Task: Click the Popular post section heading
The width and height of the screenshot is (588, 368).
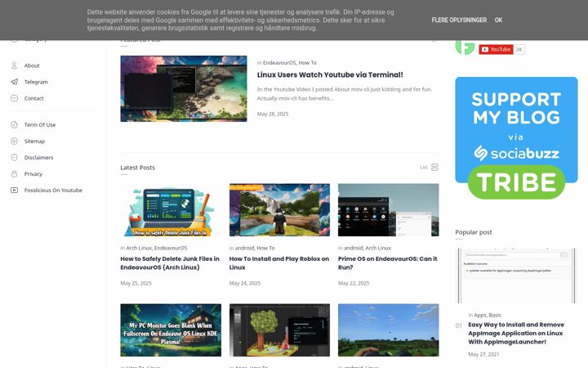Action: pyautogui.click(x=474, y=232)
